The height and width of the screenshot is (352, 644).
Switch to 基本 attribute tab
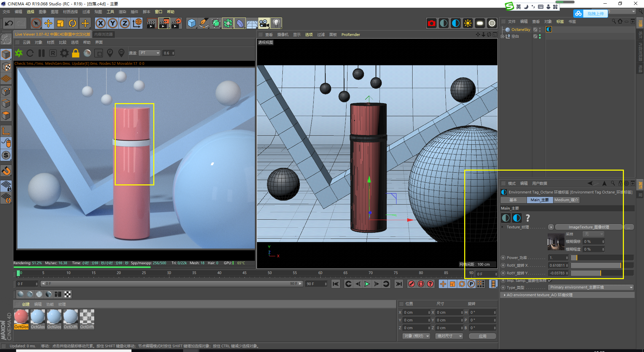[513, 200]
